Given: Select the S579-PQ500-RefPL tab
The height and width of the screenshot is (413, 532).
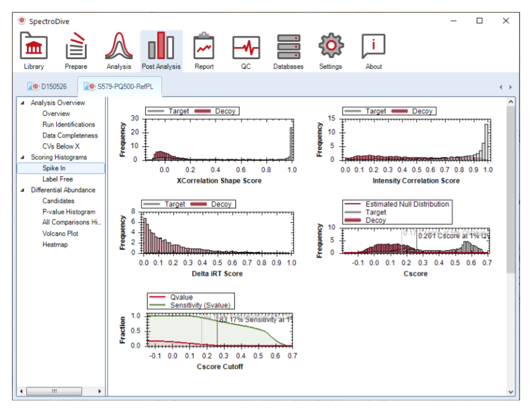Looking at the screenshot, I should (119, 87).
